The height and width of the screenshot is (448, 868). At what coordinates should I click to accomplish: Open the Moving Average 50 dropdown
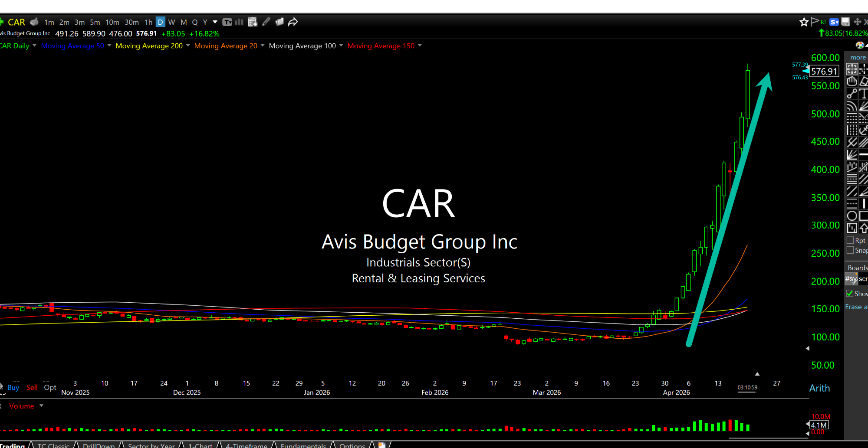tap(109, 46)
